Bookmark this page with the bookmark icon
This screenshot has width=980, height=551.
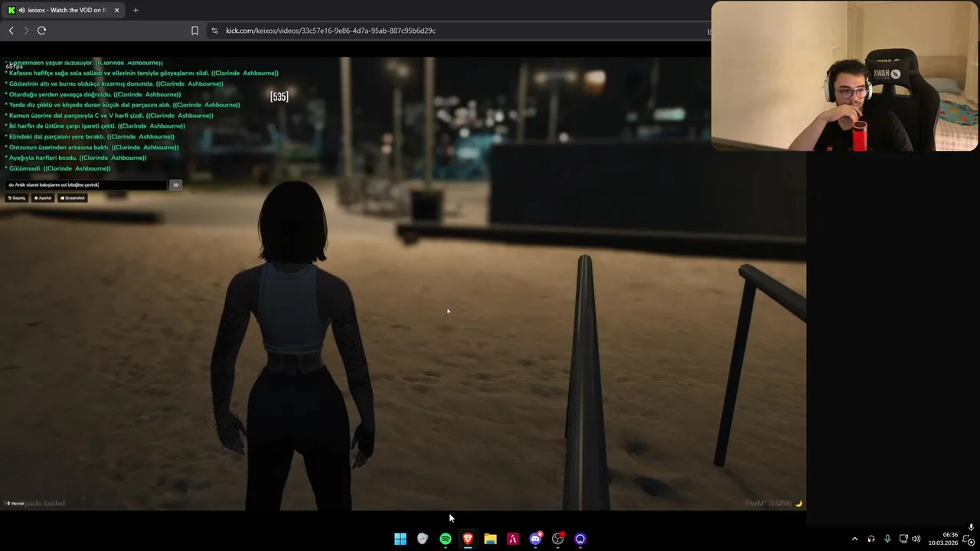point(194,31)
